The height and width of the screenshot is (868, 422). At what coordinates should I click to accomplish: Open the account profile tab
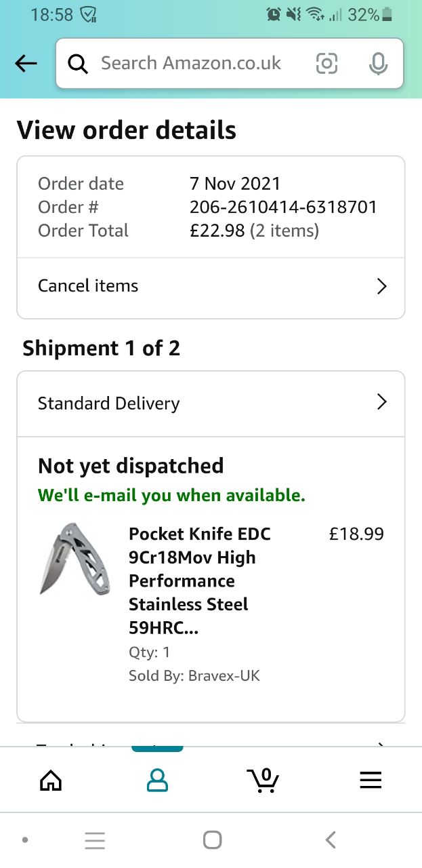coord(157,781)
